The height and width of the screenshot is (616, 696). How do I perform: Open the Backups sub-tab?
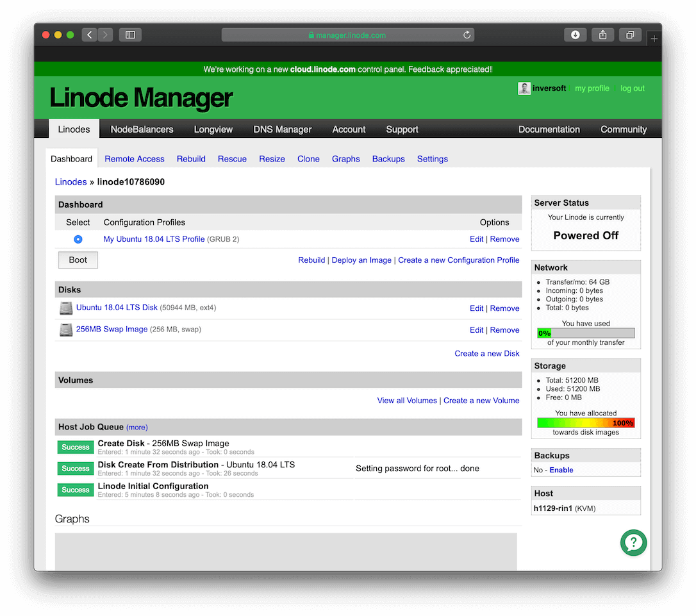click(x=388, y=159)
